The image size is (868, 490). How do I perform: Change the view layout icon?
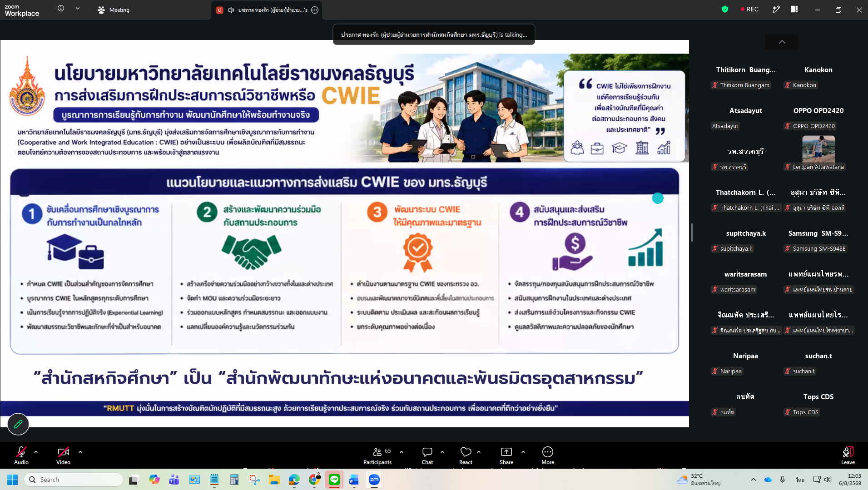(794, 9)
